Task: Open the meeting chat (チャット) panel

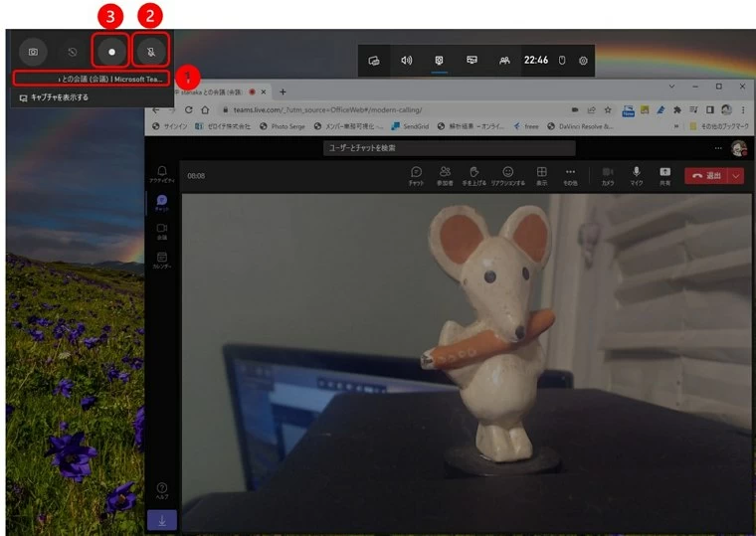Action: 416,176
